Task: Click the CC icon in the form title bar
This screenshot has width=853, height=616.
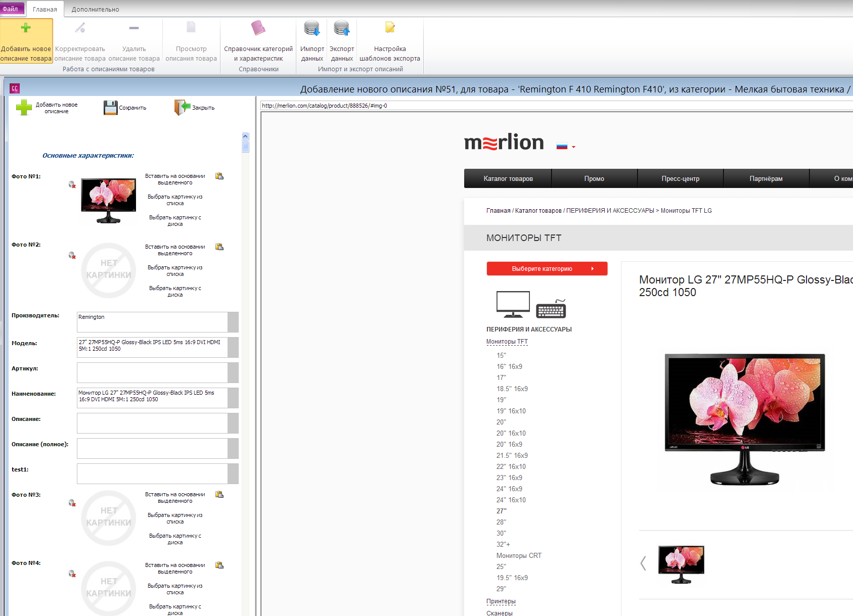Action: pyautogui.click(x=15, y=89)
